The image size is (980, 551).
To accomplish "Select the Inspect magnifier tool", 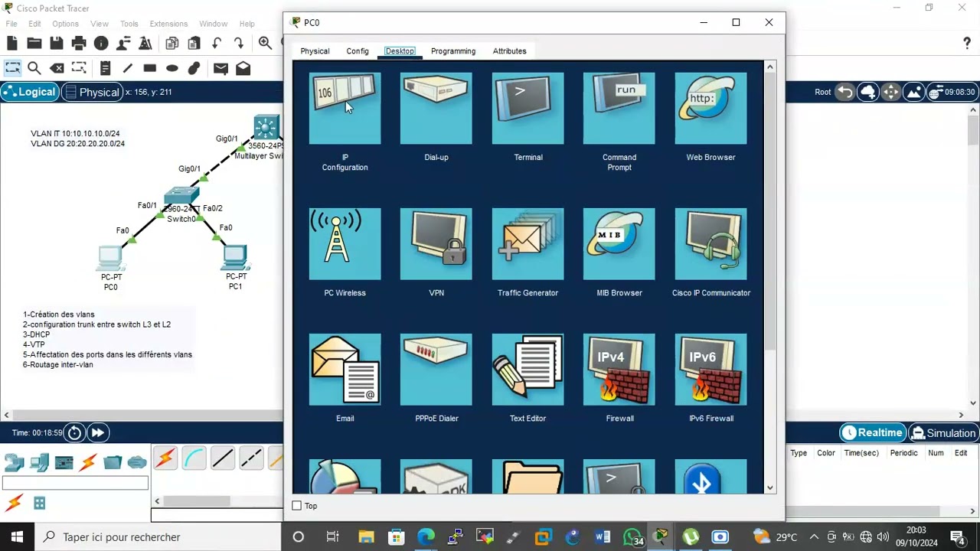I will click(x=34, y=68).
